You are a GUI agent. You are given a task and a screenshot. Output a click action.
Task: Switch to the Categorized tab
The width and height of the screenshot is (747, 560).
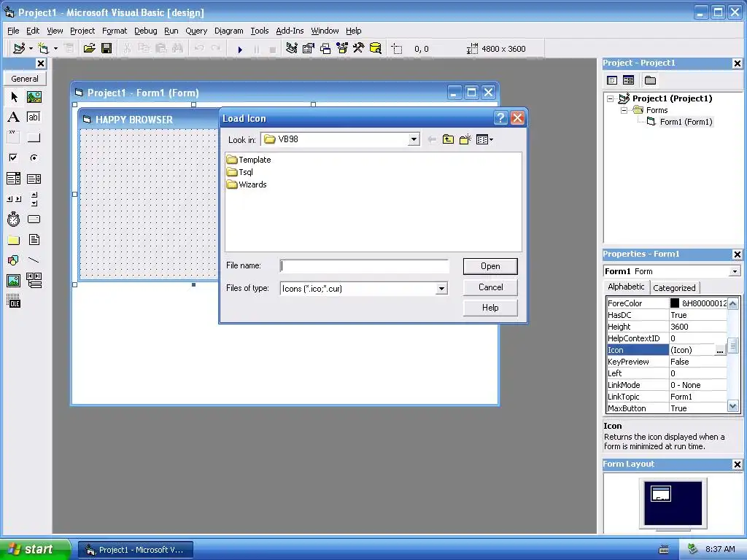[674, 287]
